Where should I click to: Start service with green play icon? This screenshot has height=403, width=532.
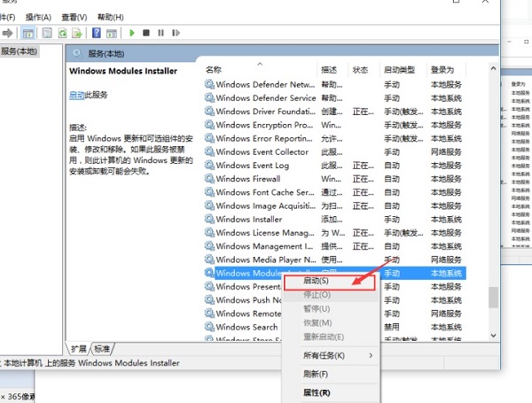132,33
